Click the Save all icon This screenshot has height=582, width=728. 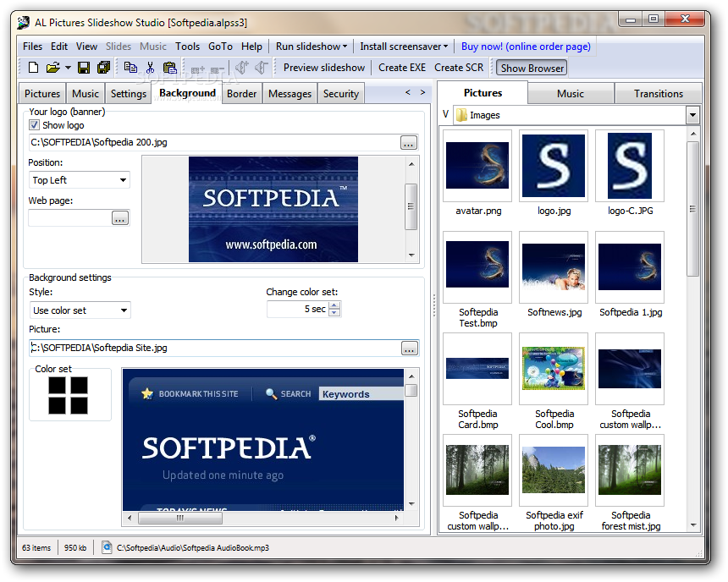(x=103, y=68)
